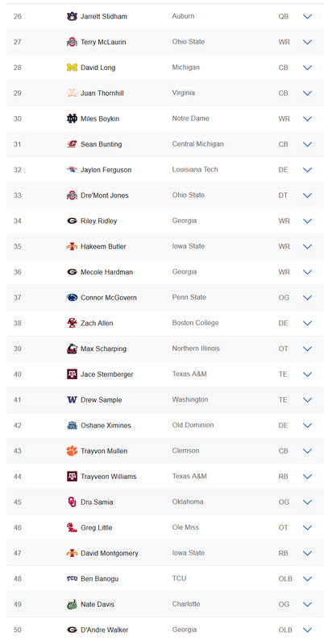The height and width of the screenshot is (644, 324).
Task: Expand the David Montgomery row chevron
Action: coord(307,553)
